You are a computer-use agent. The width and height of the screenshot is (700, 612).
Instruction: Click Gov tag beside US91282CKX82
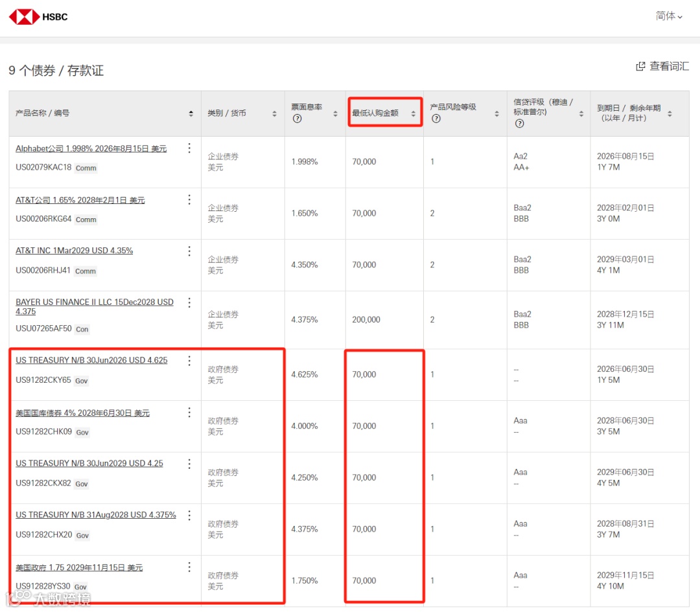[81, 484]
